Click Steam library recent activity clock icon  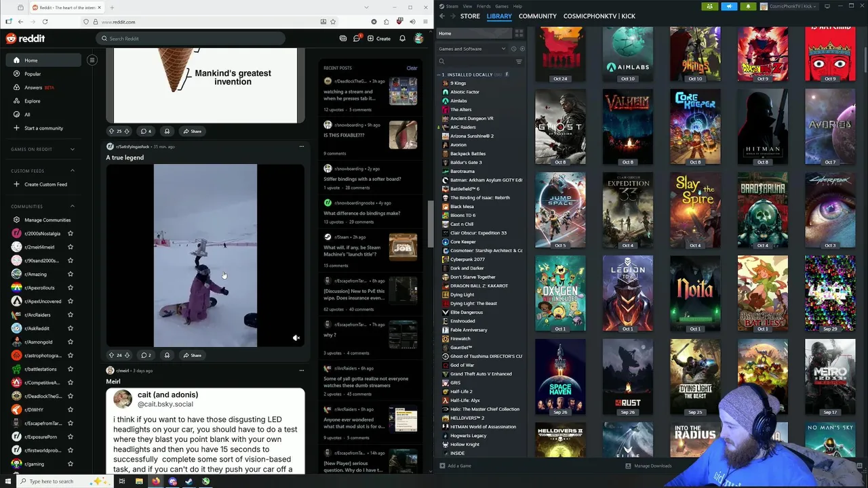coord(513,49)
